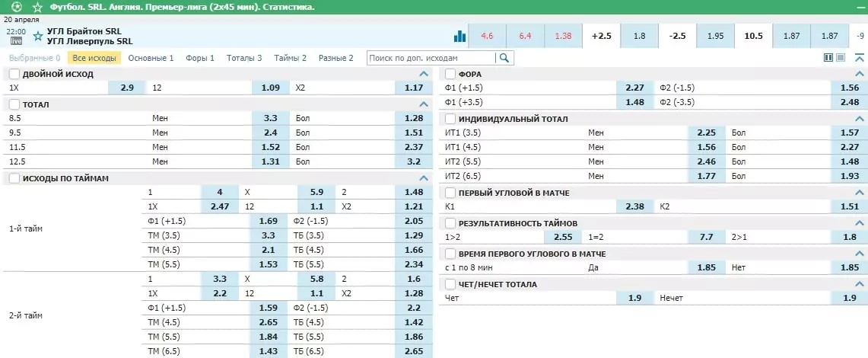Tick the ДВОЙНОЙ ИСХОД checkbox

(14, 74)
